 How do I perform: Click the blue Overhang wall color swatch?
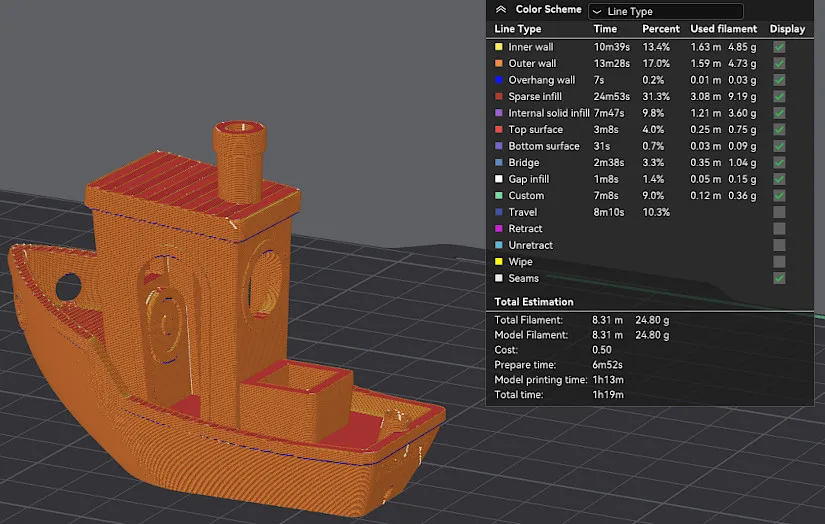point(499,80)
